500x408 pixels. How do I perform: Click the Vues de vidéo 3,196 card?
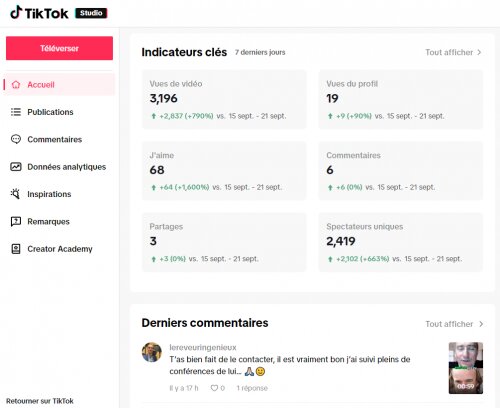(x=224, y=99)
